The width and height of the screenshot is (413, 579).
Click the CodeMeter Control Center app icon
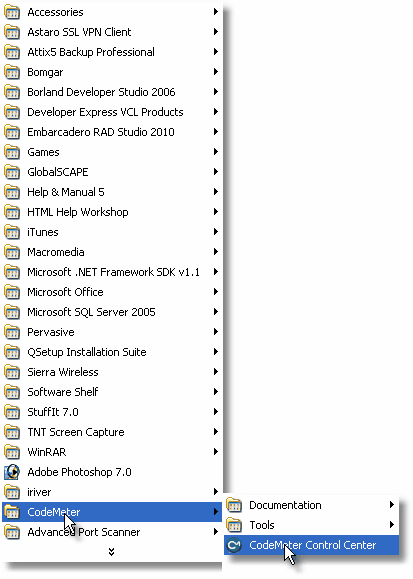click(x=234, y=545)
